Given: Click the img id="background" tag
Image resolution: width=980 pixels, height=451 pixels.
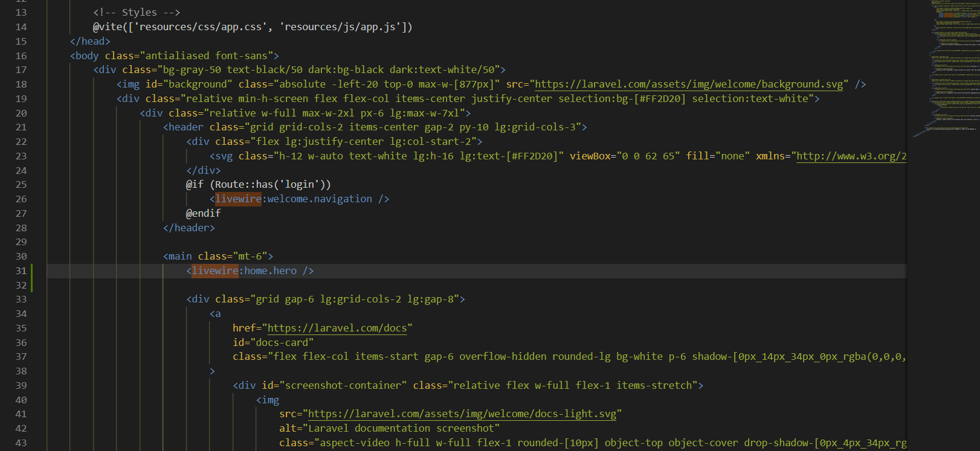Looking at the screenshot, I should pos(491,85).
